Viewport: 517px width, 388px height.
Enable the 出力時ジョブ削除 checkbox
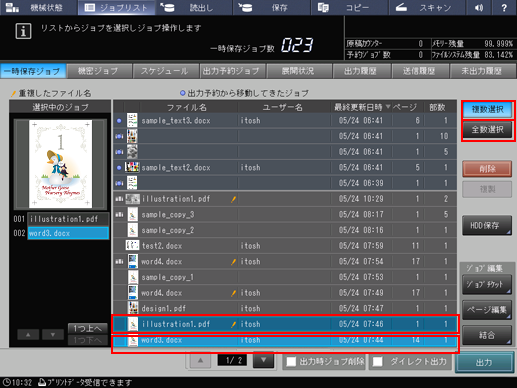tap(291, 362)
